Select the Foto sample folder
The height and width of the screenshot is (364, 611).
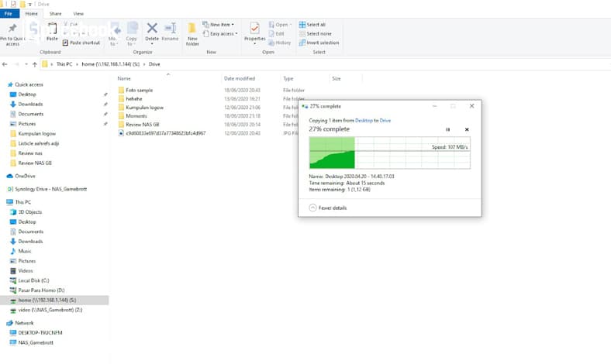click(139, 91)
